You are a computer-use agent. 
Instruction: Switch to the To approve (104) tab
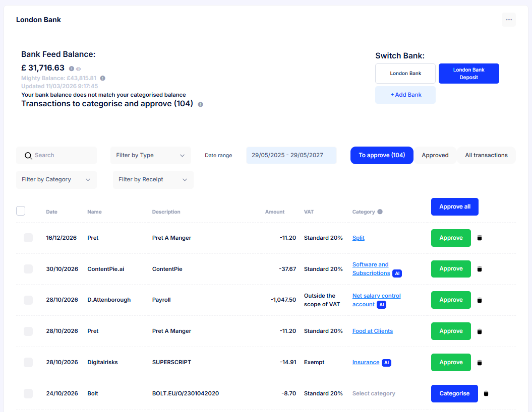382,156
